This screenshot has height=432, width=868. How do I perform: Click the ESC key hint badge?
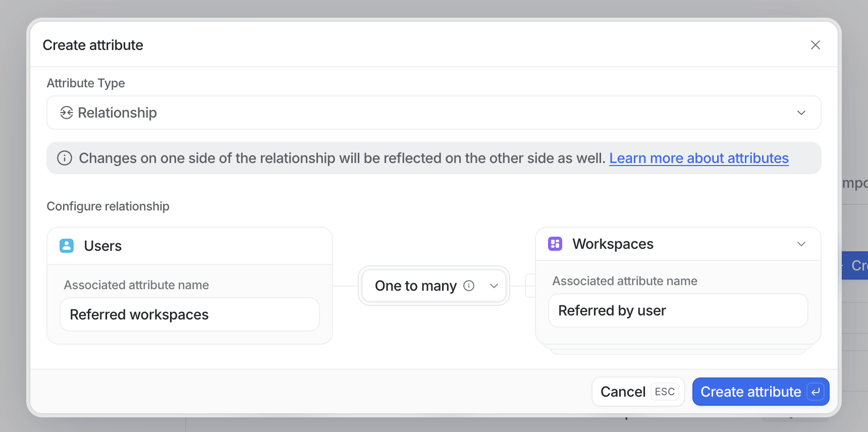(665, 392)
